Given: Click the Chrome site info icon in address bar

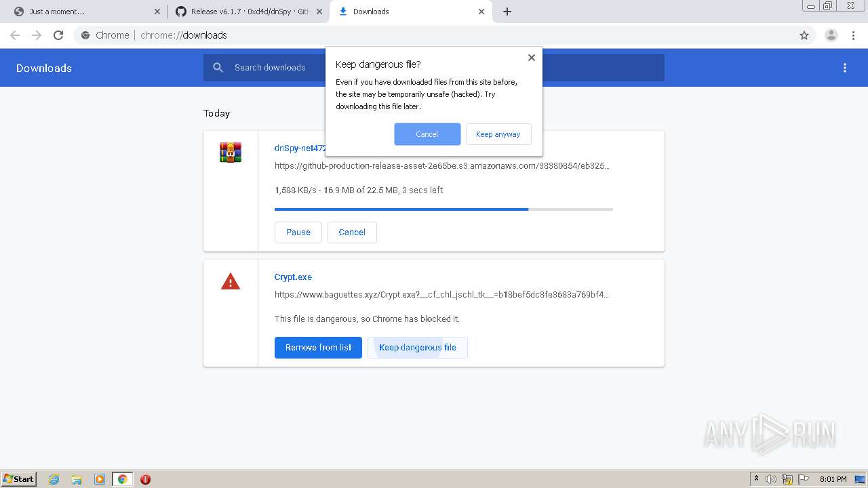Looking at the screenshot, I should click(85, 35).
